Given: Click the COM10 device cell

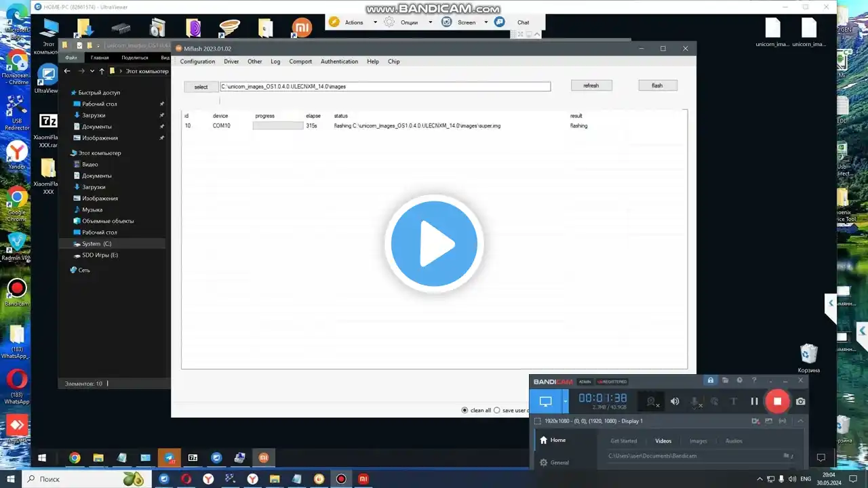Looking at the screenshot, I should 222,125.
